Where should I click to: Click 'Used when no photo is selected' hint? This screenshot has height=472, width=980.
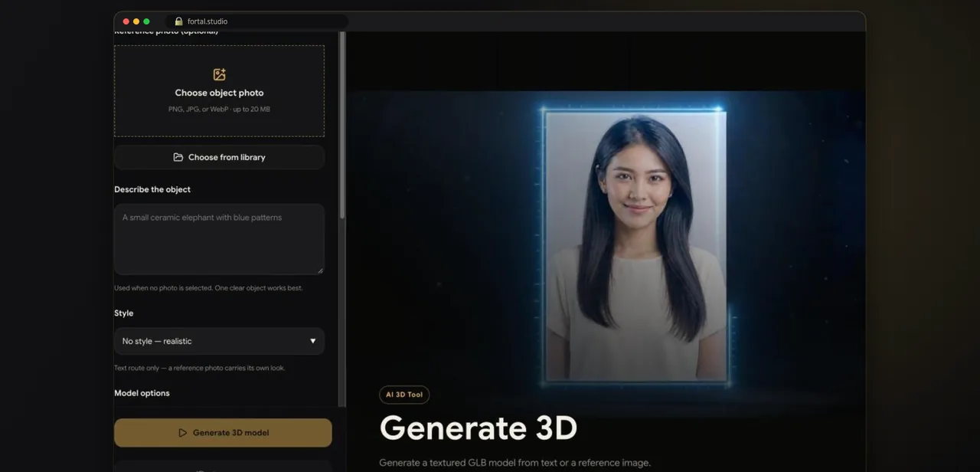pos(208,288)
